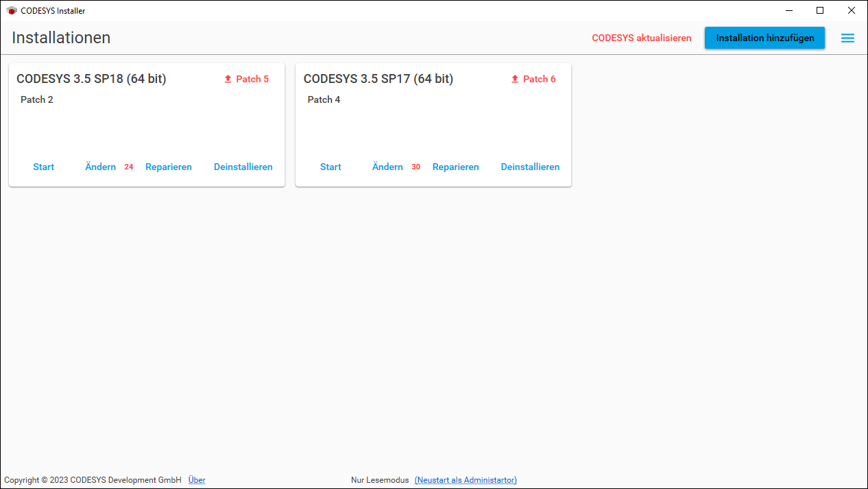Click the red 24 badge on SP18
This screenshot has width=868, height=489.
(x=129, y=167)
